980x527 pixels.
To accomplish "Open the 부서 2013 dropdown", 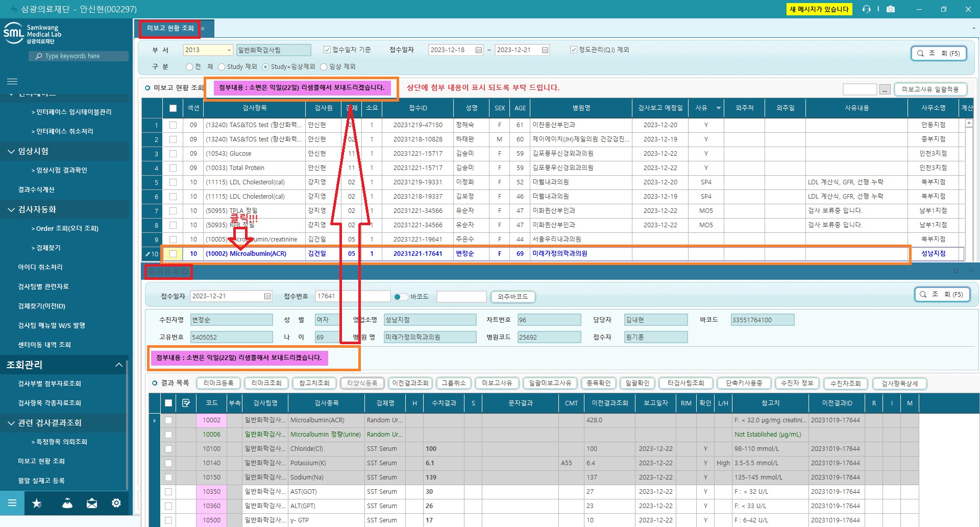I will tap(229, 50).
